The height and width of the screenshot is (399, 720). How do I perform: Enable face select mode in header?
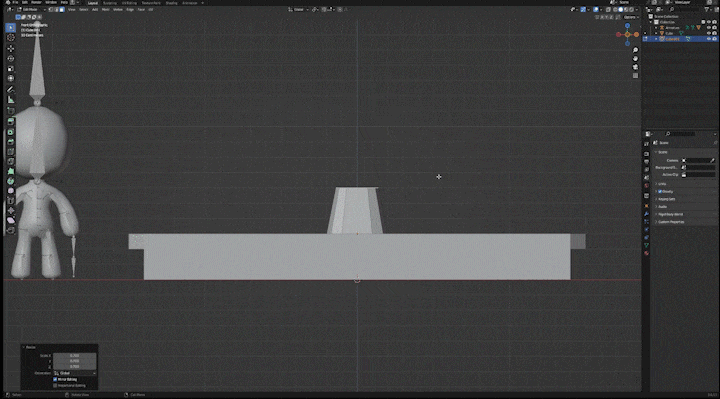(x=62, y=9)
